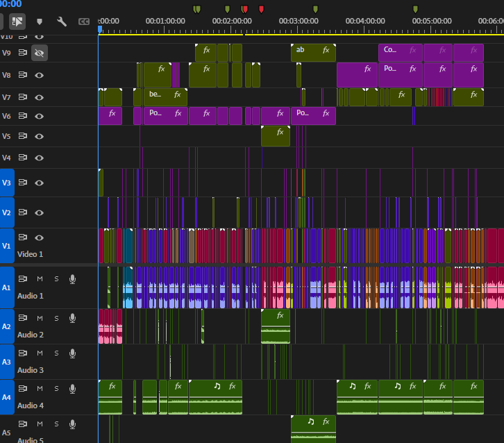This screenshot has height=443, width=504.
Task: Toggle A4 track targeting button
Action: coord(7,397)
